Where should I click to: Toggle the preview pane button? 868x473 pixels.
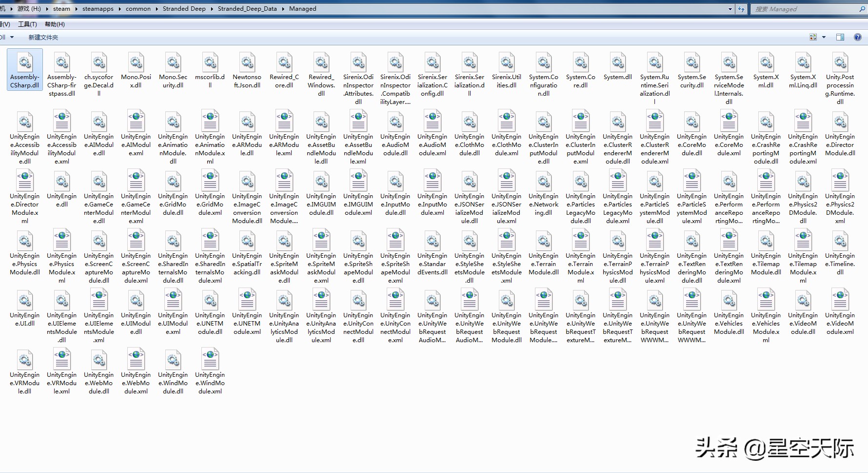click(840, 37)
